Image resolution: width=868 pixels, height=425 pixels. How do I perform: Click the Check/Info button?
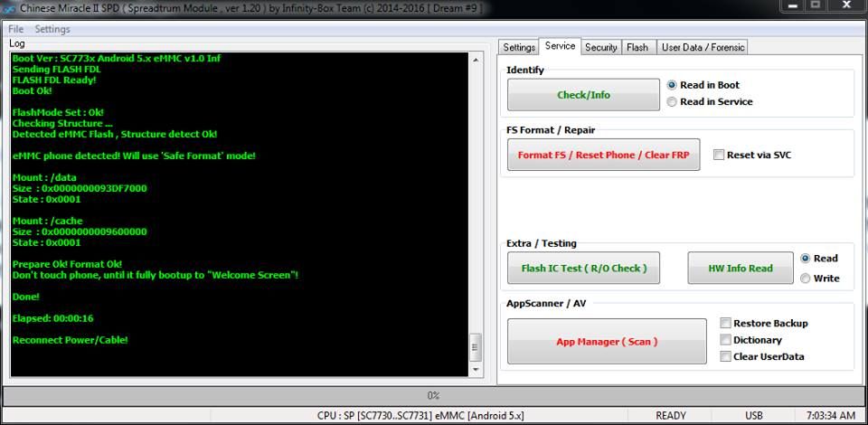583,95
